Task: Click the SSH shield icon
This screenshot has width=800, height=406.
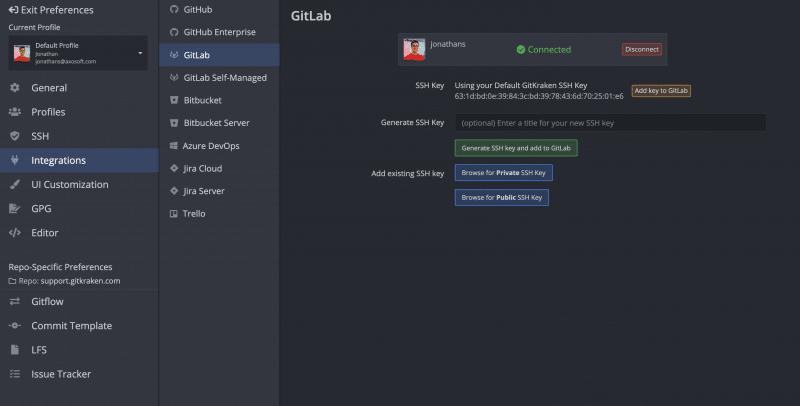Action: point(15,136)
